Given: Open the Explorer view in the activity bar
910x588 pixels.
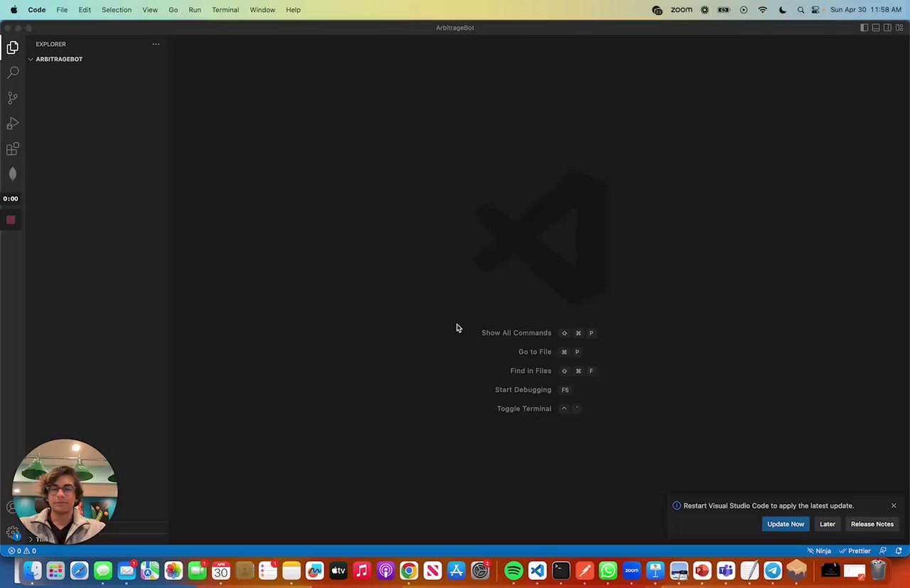Looking at the screenshot, I should tap(13, 48).
